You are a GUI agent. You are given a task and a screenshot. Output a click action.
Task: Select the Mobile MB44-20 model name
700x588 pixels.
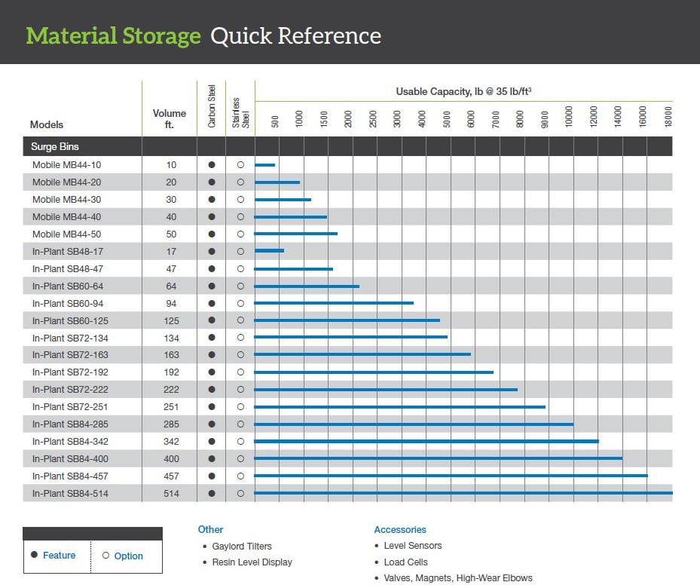click(x=66, y=182)
